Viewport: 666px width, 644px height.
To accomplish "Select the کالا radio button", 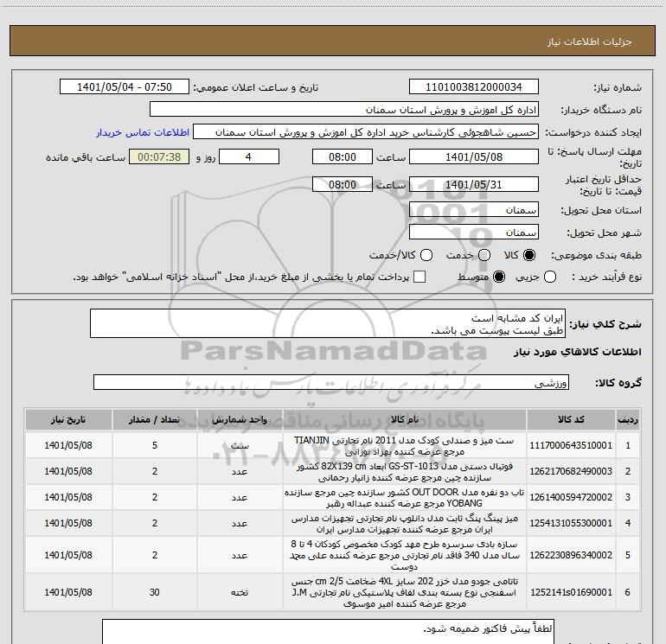I will click(x=529, y=255).
